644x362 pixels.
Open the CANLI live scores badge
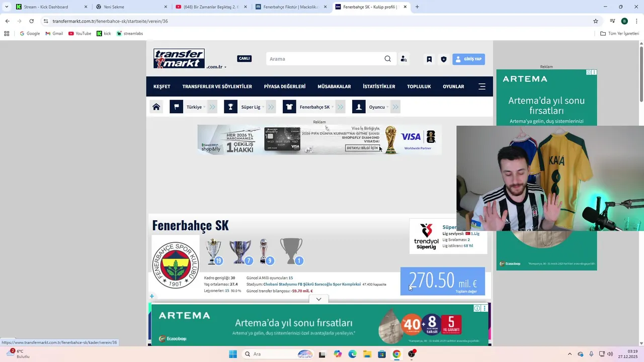tap(244, 58)
